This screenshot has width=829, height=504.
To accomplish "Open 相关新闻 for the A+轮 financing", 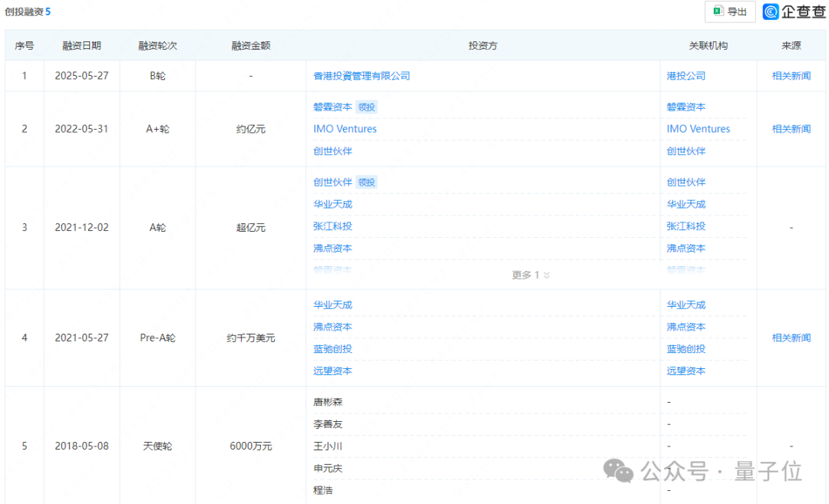I will point(791,128).
